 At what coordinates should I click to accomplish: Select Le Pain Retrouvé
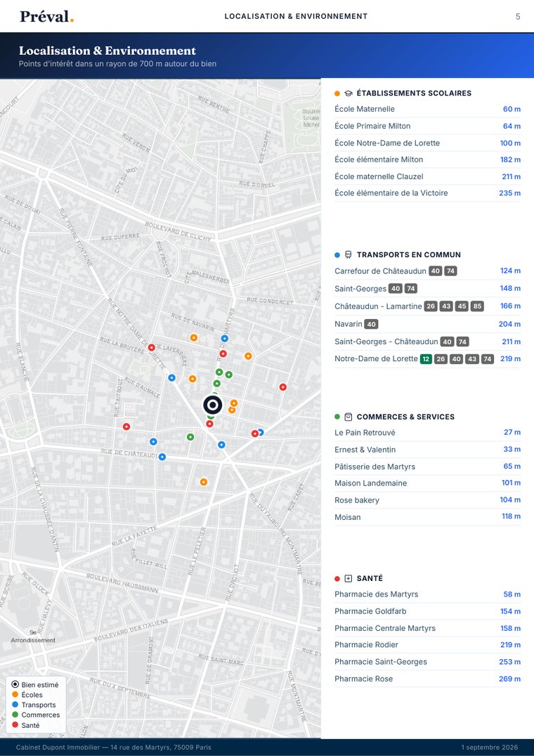pos(427,433)
